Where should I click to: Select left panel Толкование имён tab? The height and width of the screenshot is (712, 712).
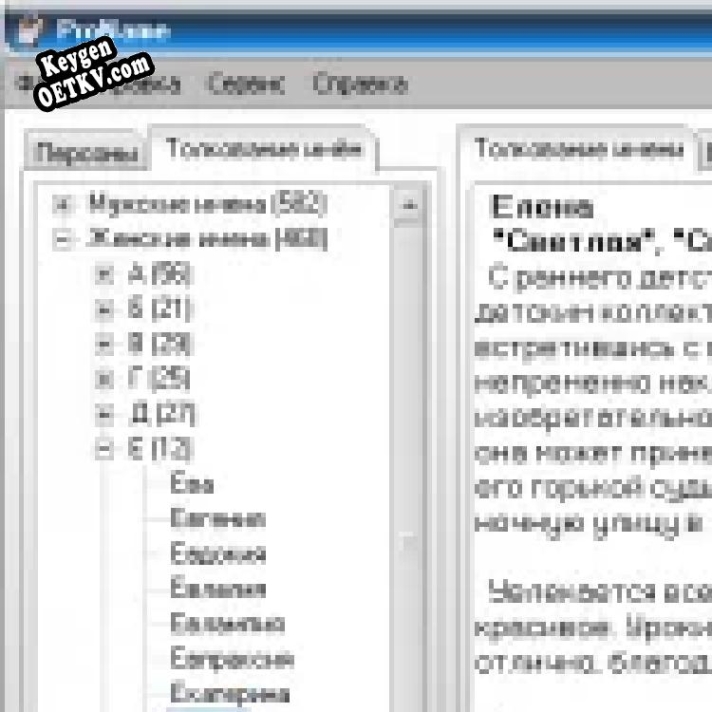coord(264,148)
